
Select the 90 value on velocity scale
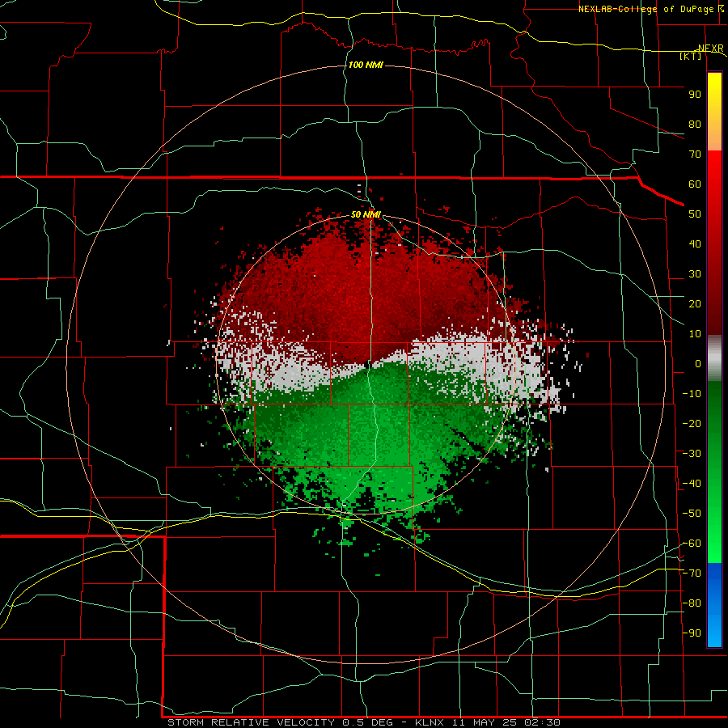[695, 95]
